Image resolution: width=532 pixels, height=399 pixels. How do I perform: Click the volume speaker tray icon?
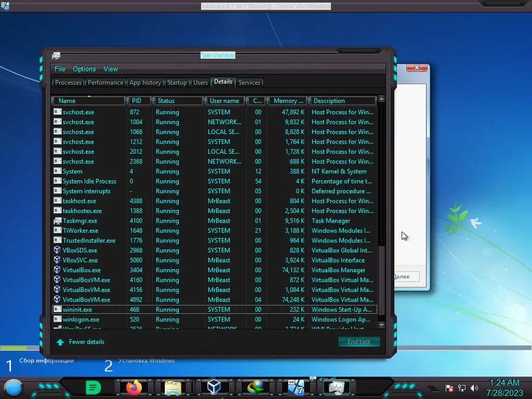(474, 388)
